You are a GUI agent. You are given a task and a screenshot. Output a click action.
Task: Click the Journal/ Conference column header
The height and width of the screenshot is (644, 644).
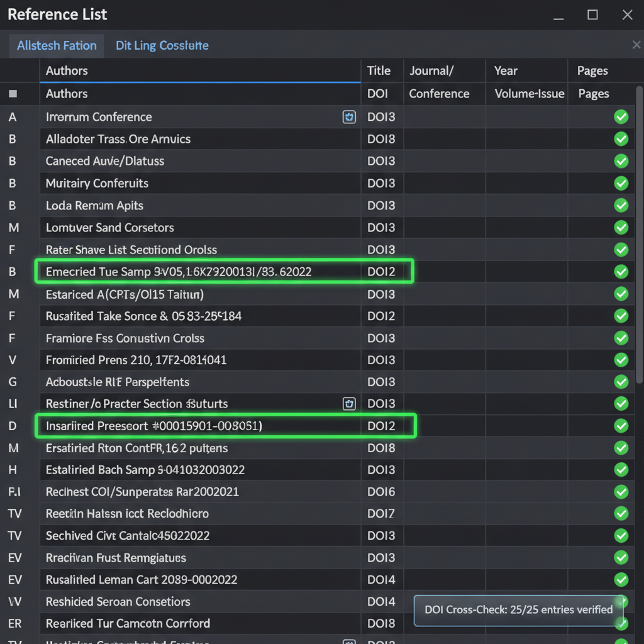pyautogui.click(x=431, y=70)
